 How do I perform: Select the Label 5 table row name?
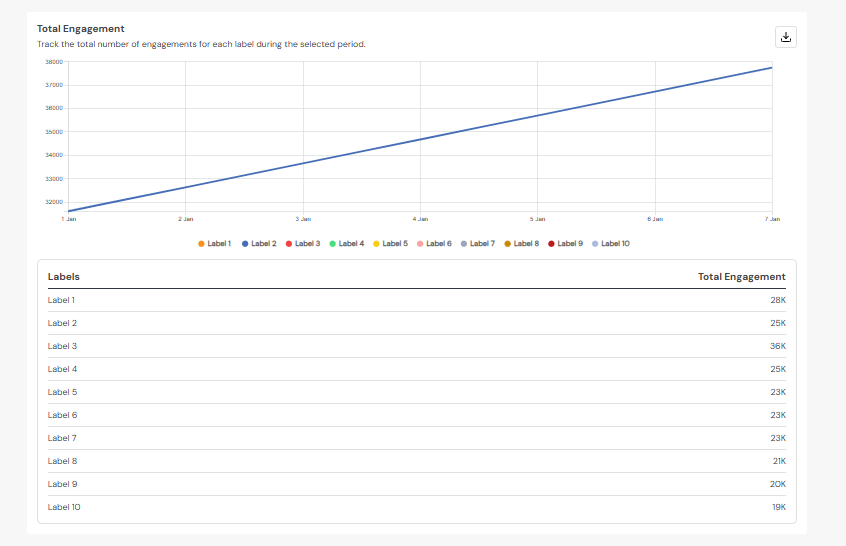[62, 392]
